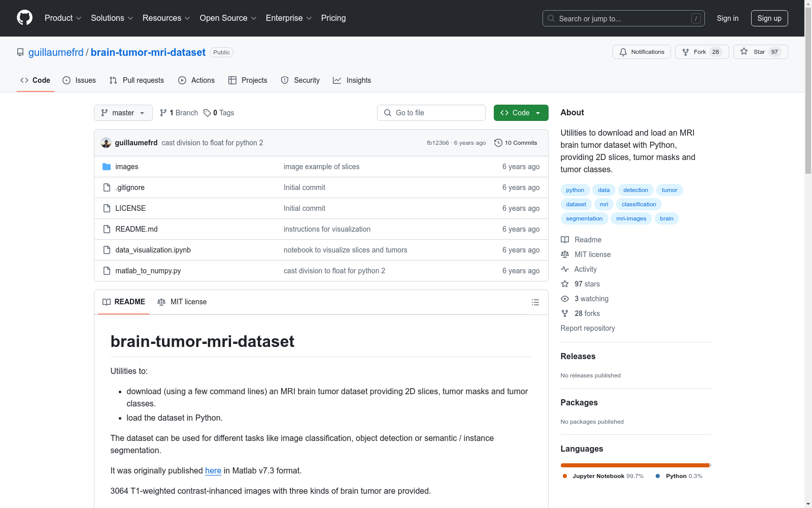Click the commit history clock icon
Image resolution: width=812 pixels, height=508 pixels.
click(498, 143)
